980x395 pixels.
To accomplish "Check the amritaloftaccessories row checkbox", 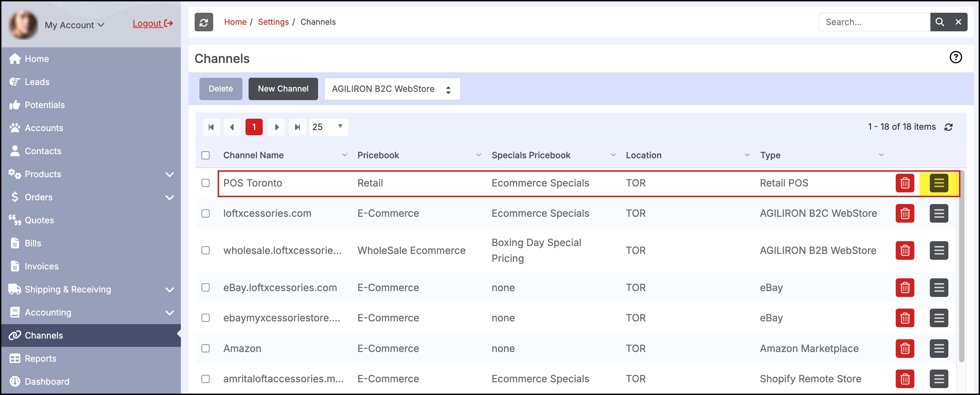I will coord(205,379).
